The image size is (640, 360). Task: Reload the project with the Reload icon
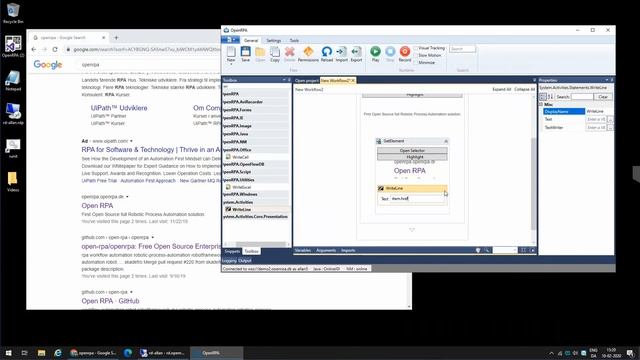(x=327, y=52)
